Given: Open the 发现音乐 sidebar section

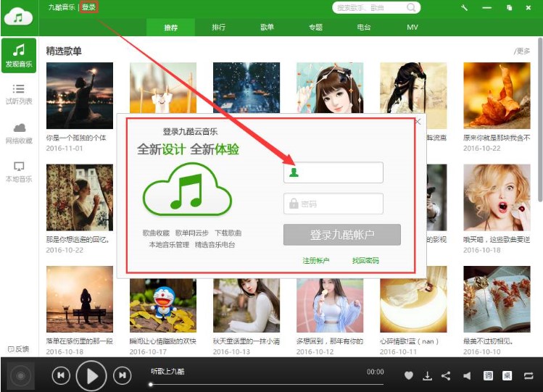Looking at the screenshot, I should 19,55.
